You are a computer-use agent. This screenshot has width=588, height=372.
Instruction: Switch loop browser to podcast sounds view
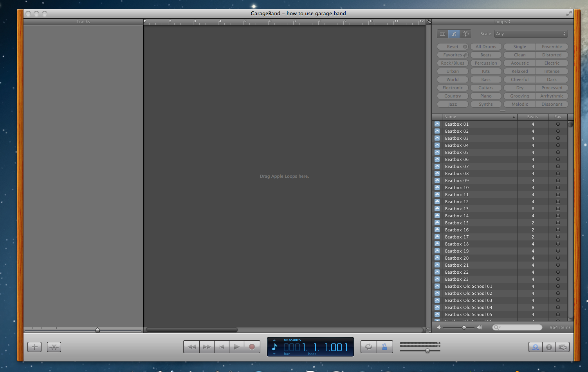pos(465,34)
